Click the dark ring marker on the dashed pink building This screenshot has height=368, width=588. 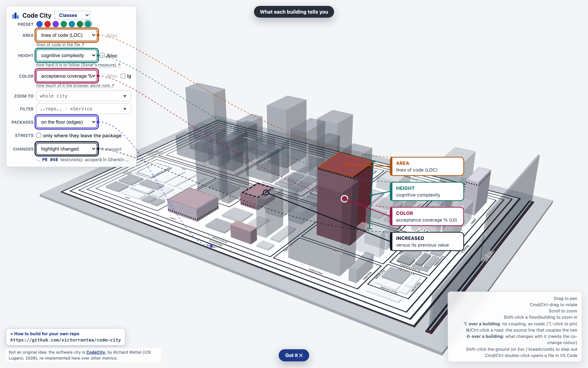266,192
